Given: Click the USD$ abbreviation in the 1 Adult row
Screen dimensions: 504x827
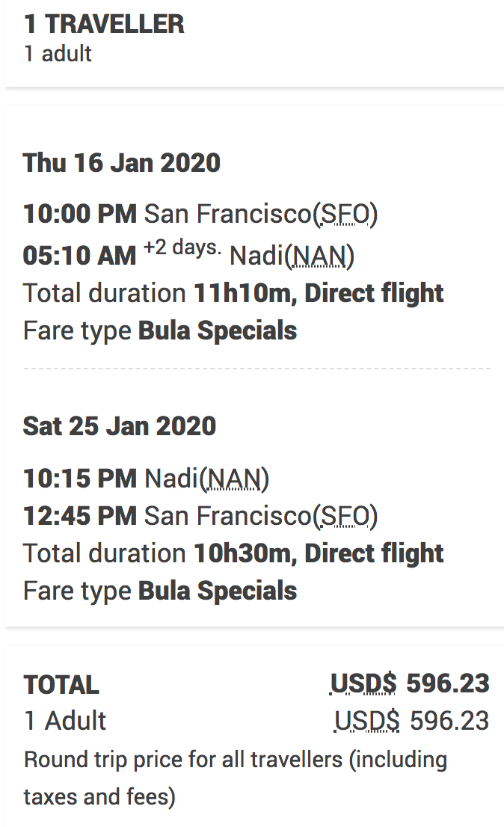Looking at the screenshot, I should [366, 721].
